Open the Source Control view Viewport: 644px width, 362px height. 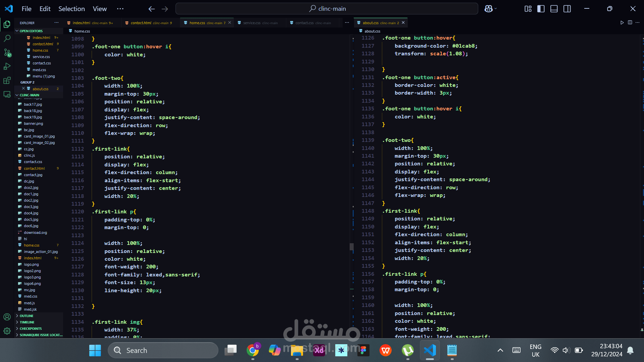click(x=7, y=53)
